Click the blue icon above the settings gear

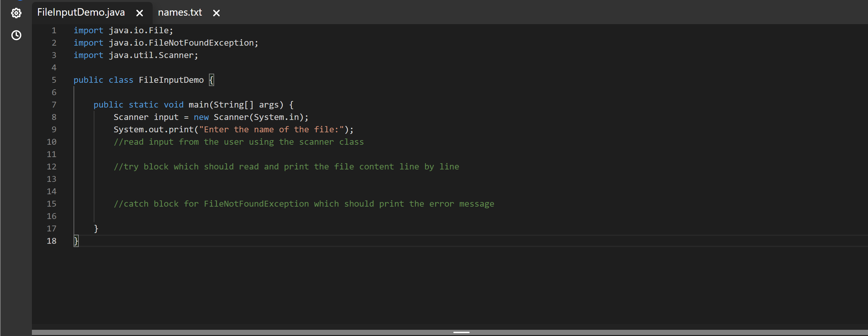pos(20,1)
